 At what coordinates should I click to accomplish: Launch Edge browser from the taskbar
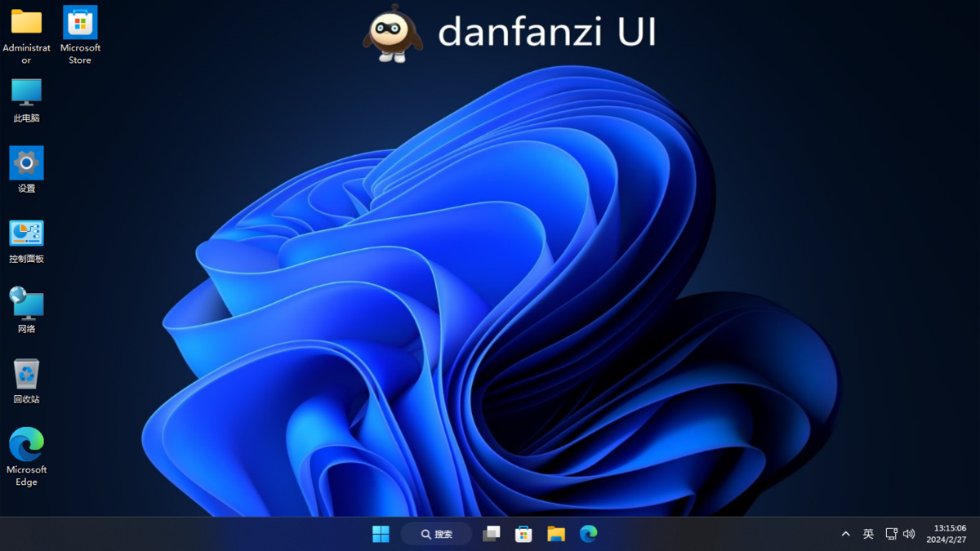588,534
